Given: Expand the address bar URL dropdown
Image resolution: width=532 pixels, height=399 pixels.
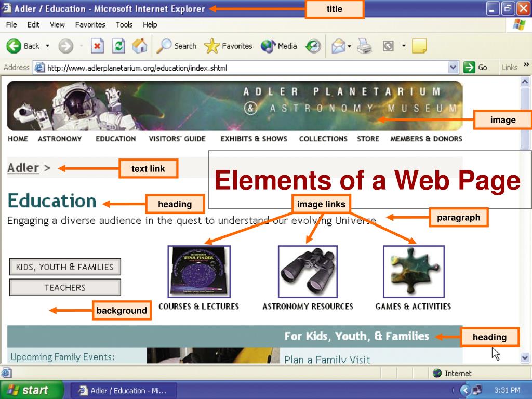Looking at the screenshot, I should [x=453, y=68].
